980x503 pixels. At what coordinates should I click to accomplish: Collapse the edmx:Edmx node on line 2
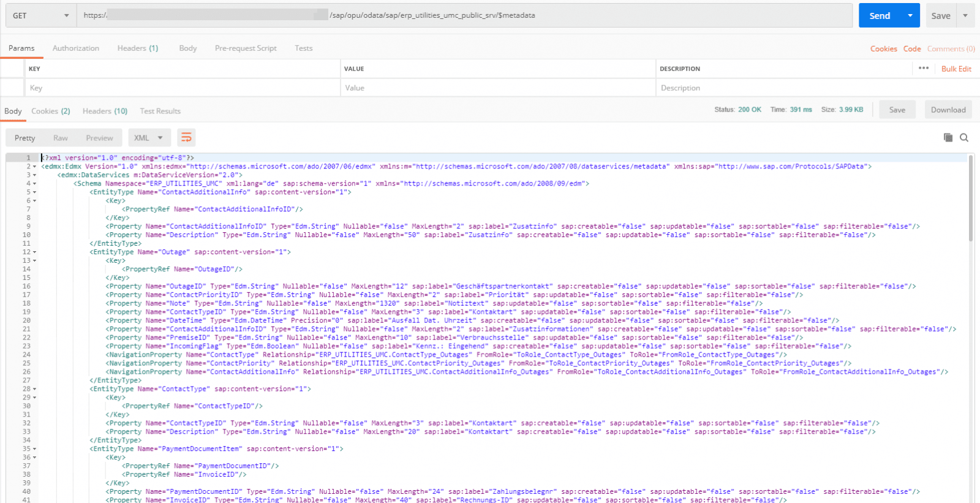click(34, 167)
